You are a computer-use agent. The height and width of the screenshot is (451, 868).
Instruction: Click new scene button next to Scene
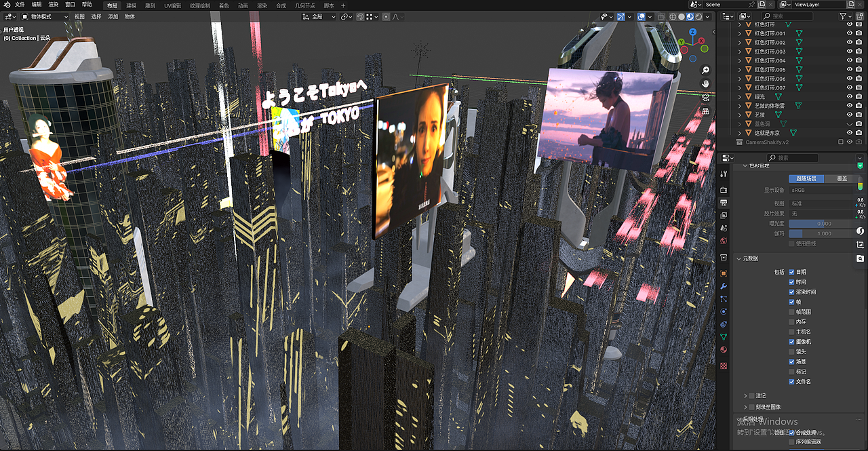tap(761, 4)
